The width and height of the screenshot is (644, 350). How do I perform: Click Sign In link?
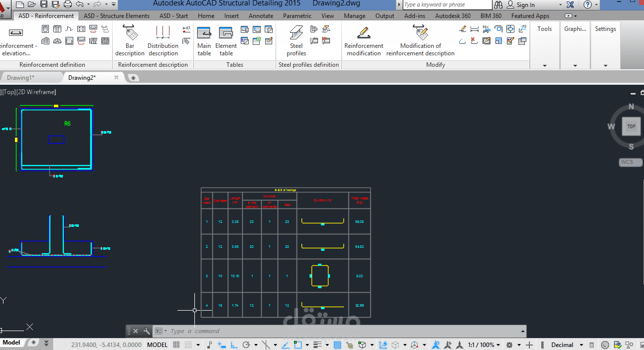click(525, 4)
